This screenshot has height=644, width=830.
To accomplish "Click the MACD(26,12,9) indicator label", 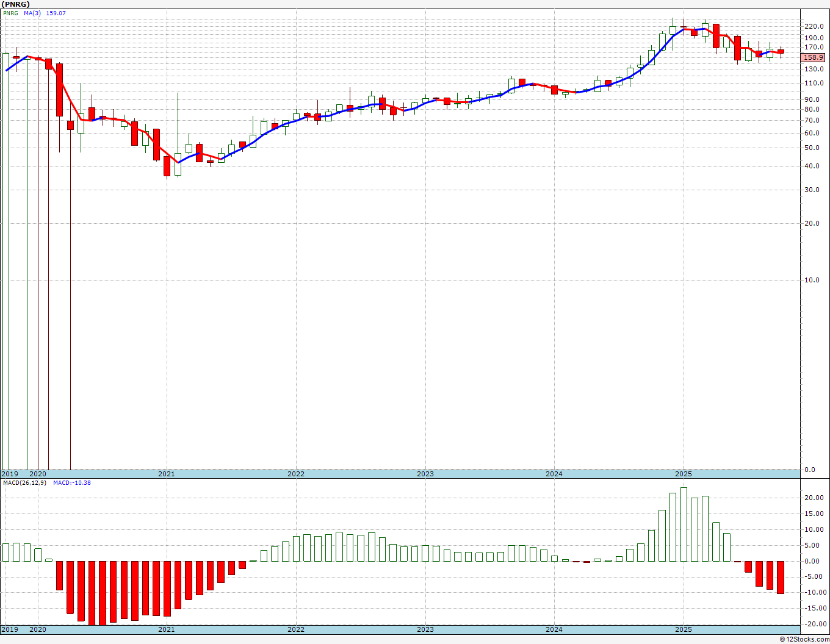I will 24,483.
